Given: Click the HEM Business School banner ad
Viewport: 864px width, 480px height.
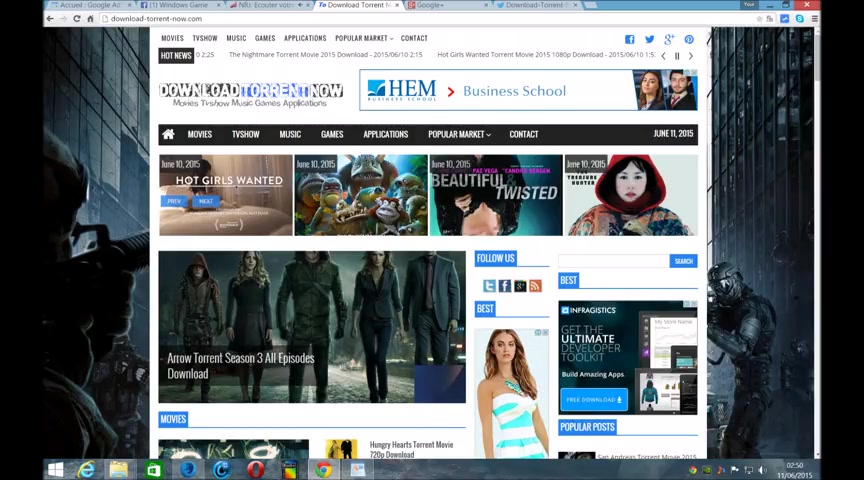Looking at the screenshot, I should click(x=528, y=90).
